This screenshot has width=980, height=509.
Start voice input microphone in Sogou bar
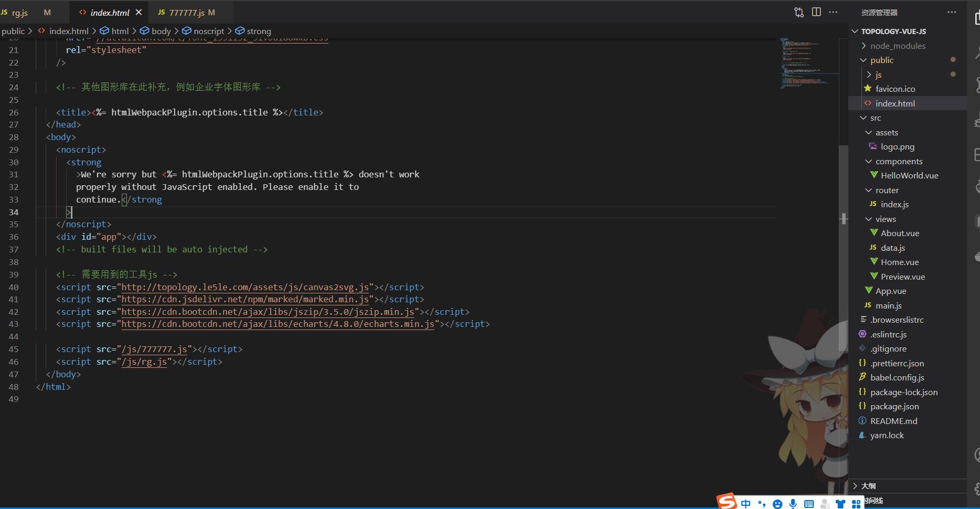(793, 504)
